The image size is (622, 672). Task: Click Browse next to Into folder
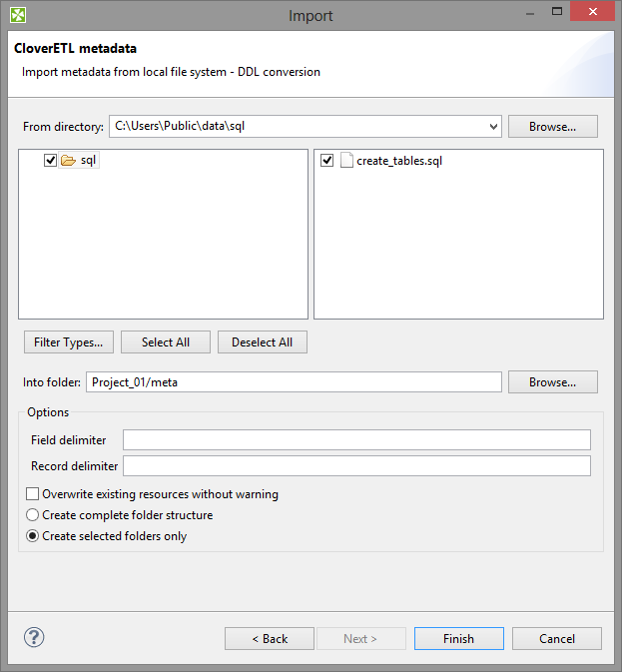pos(552,381)
